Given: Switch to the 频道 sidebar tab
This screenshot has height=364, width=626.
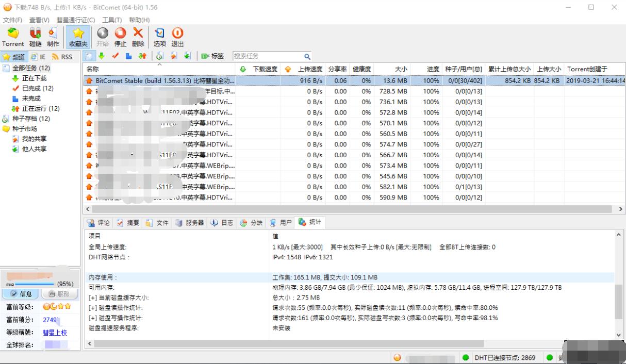Looking at the screenshot, I should click(14, 57).
